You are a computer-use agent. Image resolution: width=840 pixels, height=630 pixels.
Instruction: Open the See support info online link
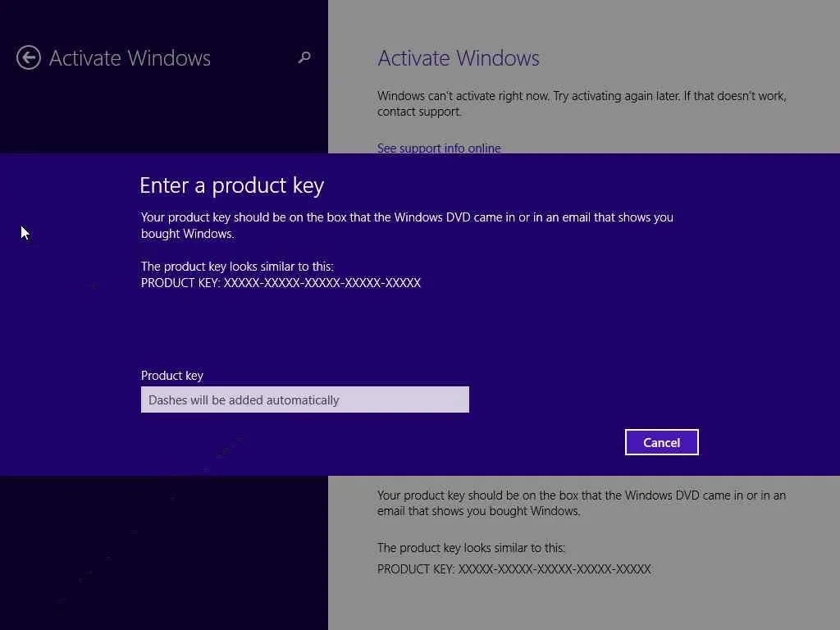point(439,148)
